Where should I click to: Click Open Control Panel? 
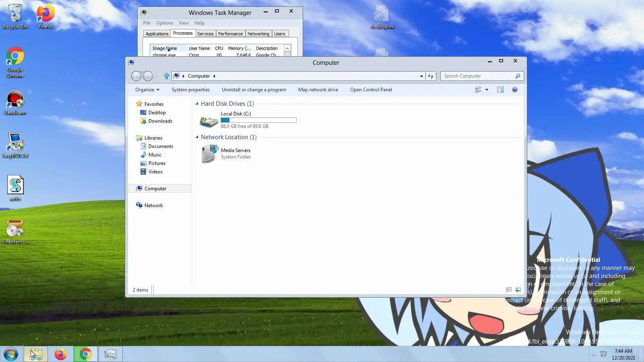[371, 90]
